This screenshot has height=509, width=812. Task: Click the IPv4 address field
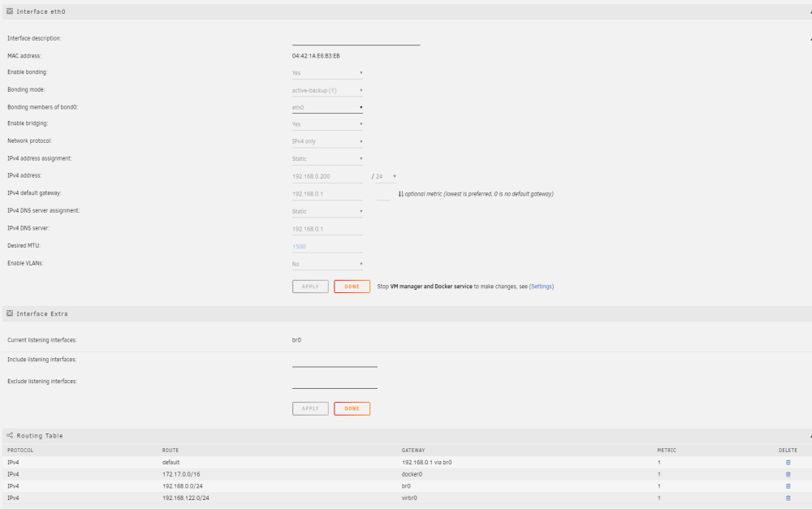tap(327, 177)
